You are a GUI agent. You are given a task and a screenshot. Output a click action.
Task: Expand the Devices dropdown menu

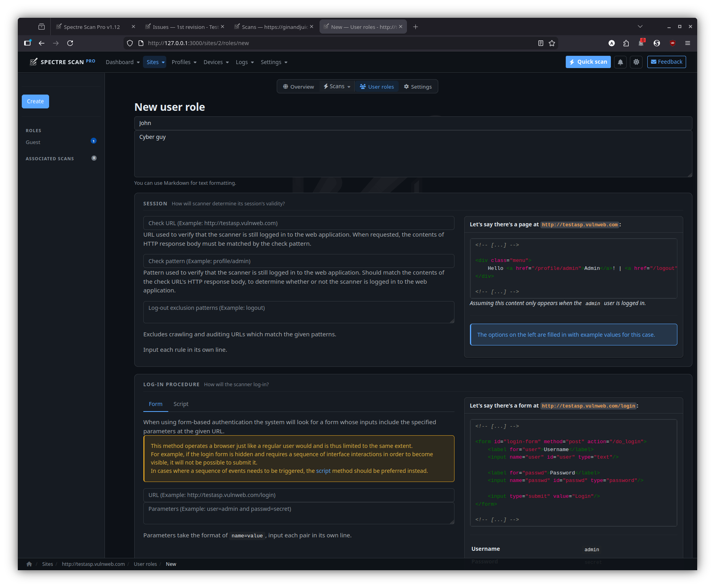tap(216, 62)
